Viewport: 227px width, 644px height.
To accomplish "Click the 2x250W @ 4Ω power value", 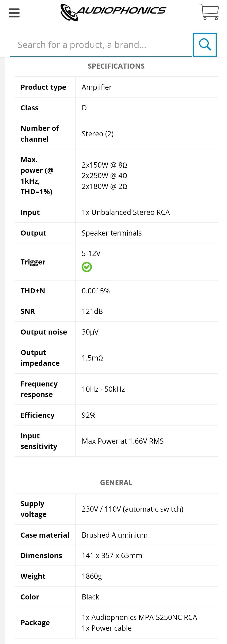I will (x=104, y=176).
